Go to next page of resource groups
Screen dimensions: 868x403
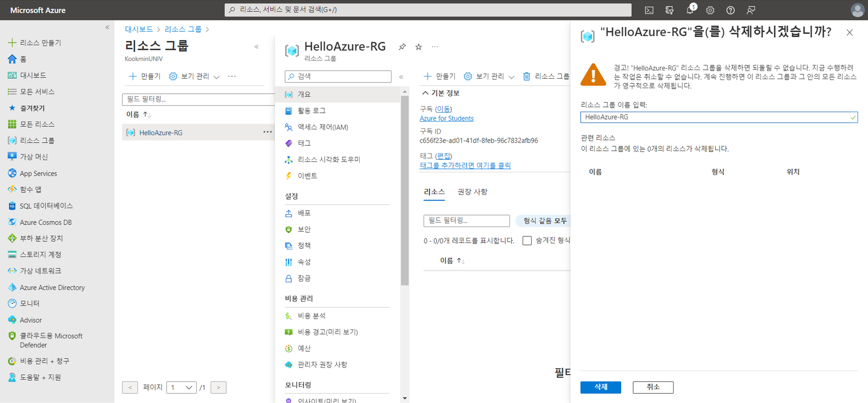pyautogui.click(x=218, y=387)
